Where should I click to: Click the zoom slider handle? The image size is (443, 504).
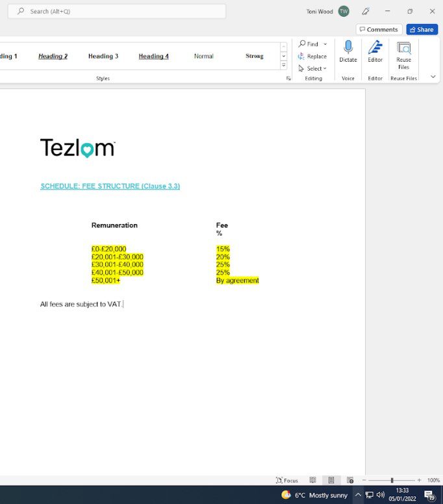coord(392,480)
